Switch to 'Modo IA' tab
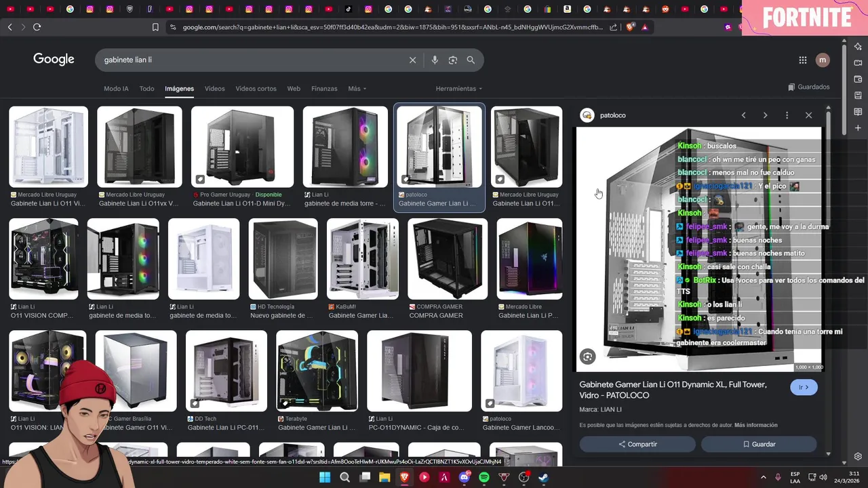 point(116,89)
